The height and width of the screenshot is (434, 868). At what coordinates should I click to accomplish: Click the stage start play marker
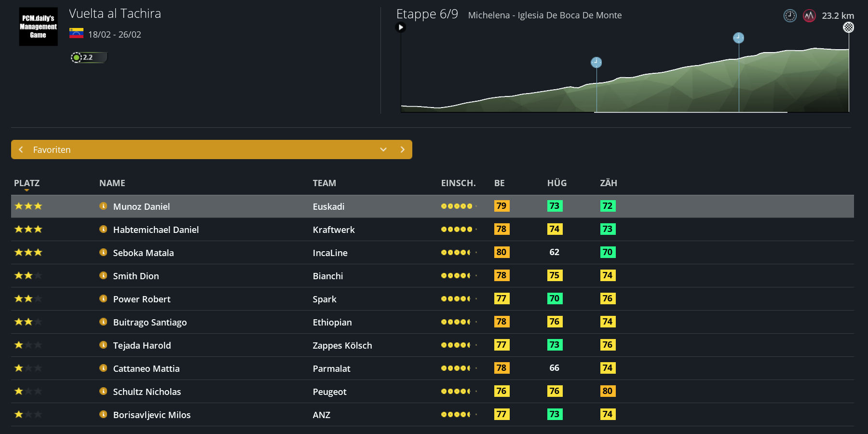pyautogui.click(x=400, y=27)
